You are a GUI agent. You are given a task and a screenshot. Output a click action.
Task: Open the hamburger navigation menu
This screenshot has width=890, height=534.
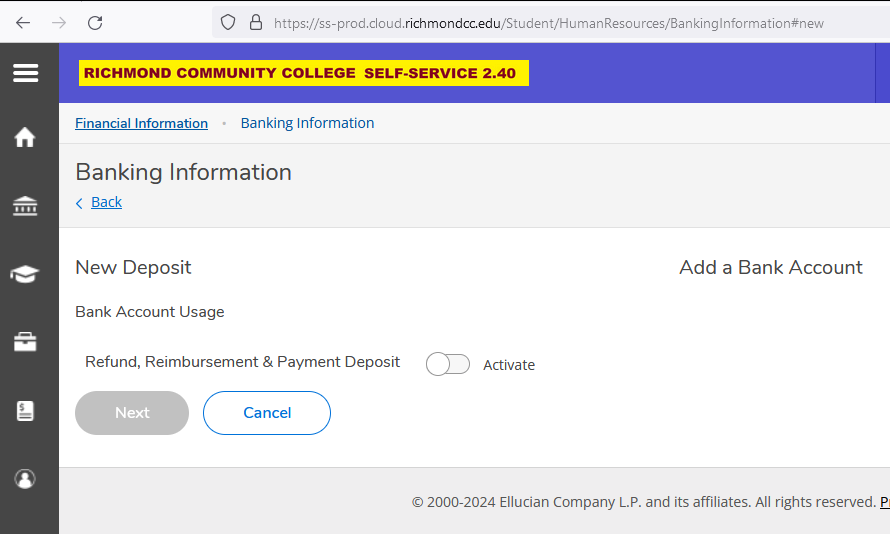click(x=26, y=73)
